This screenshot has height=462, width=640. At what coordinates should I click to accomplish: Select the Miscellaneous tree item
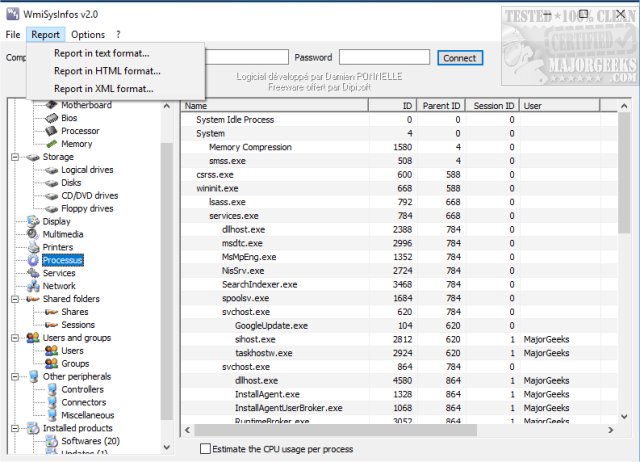[x=88, y=415]
